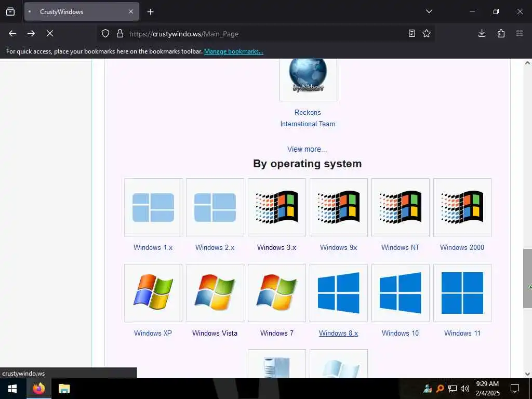Open the Windows XP logo tile

[153, 293]
